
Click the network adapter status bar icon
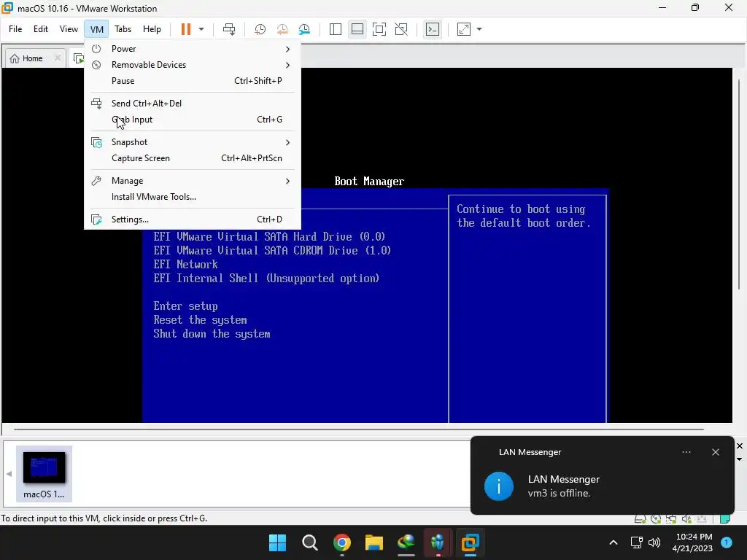click(671, 519)
